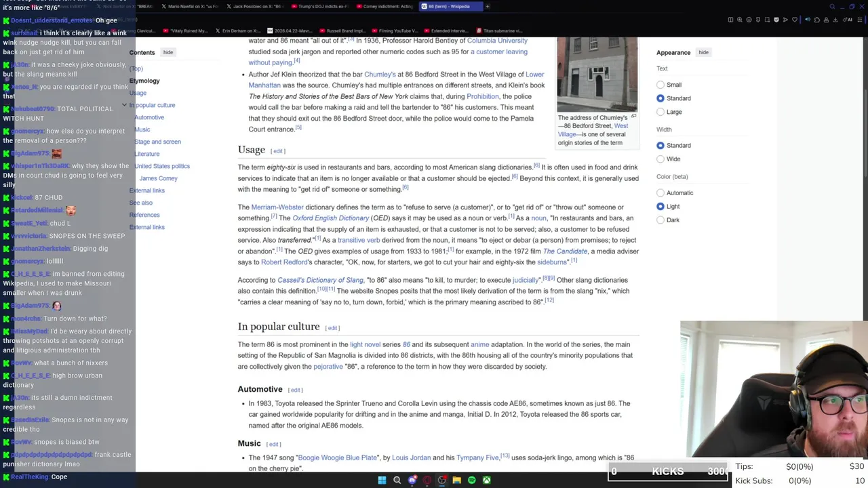This screenshot has height=488, width=868.
Task: Open the profile account icon
Action: (x=826, y=20)
